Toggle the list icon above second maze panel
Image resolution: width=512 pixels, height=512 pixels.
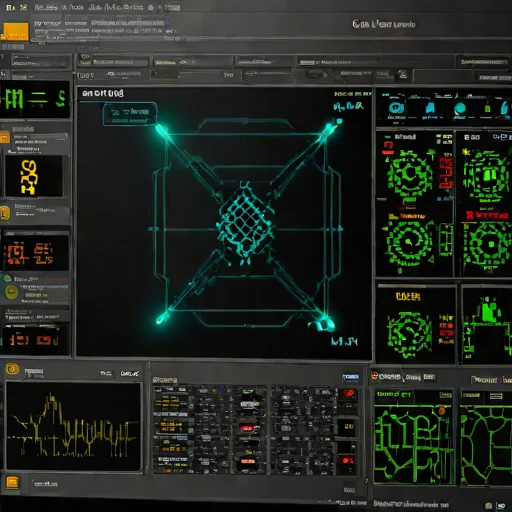click(x=496, y=396)
